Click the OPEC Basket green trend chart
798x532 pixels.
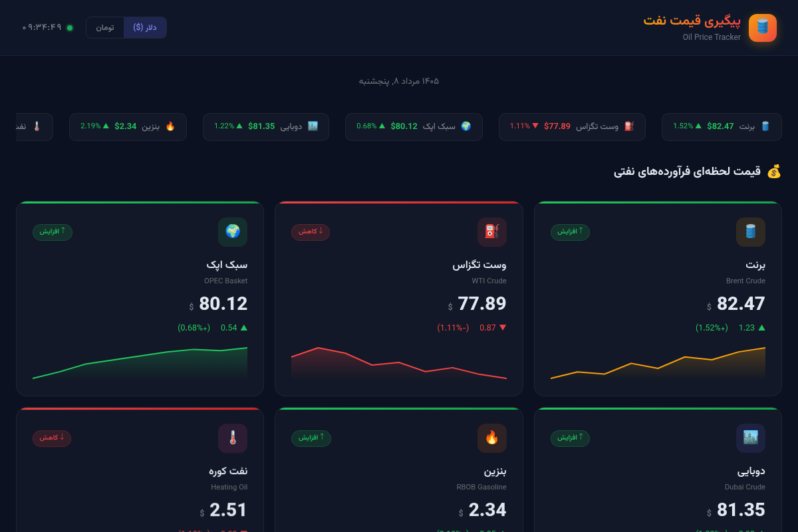[x=140, y=363]
